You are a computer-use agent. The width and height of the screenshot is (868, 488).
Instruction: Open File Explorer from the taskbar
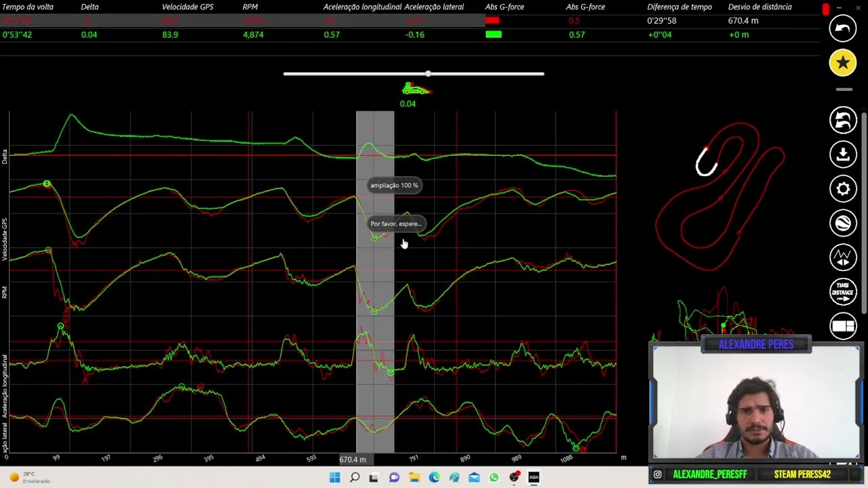point(414,478)
